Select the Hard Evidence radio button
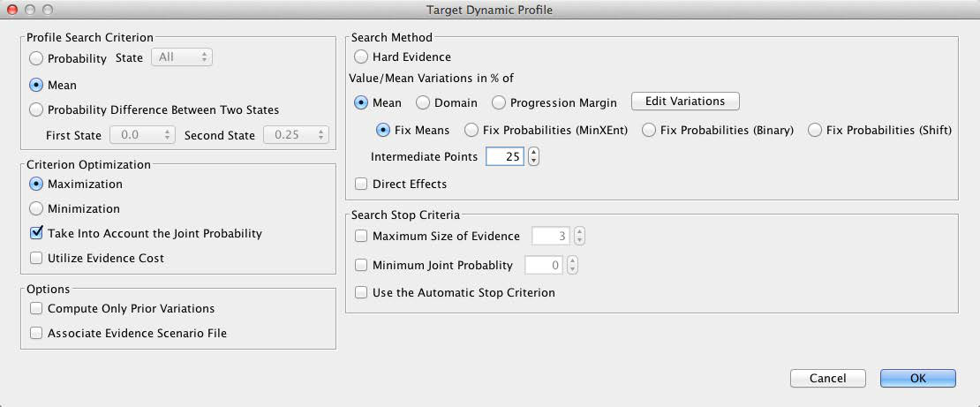 click(x=361, y=57)
